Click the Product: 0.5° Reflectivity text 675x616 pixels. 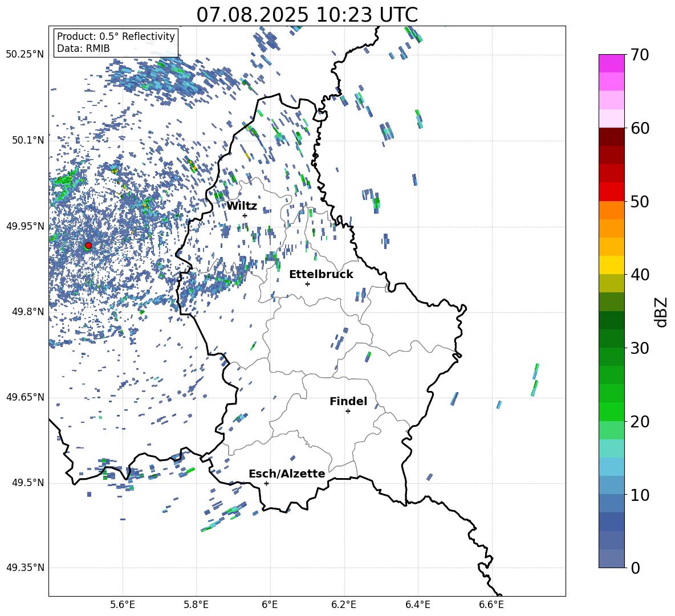(116, 36)
